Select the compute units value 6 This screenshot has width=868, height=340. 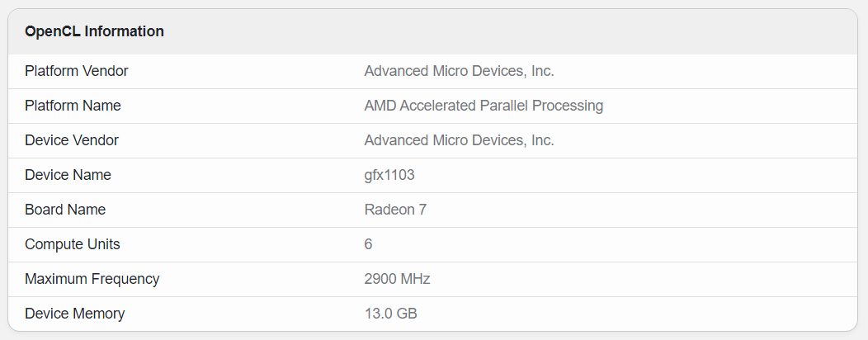click(368, 244)
